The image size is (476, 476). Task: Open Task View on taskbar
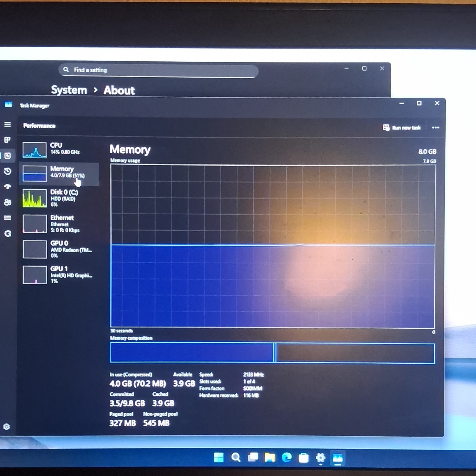pos(253,457)
